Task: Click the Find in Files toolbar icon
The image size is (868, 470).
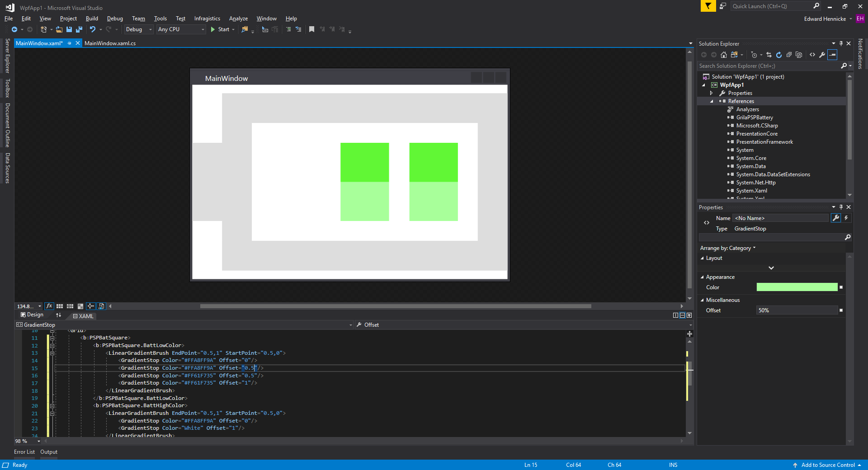Action: [x=245, y=29]
